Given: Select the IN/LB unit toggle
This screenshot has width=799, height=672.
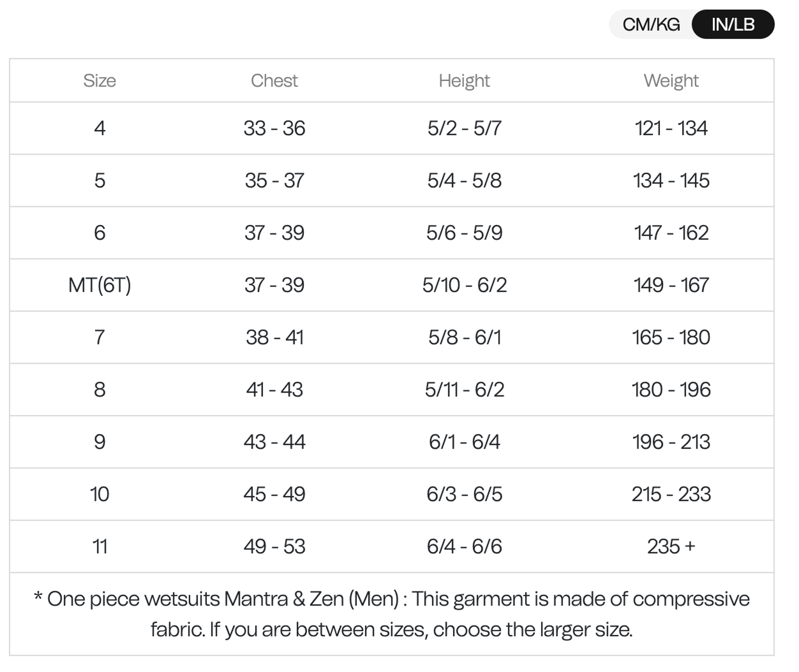Looking at the screenshot, I should [x=733, y=25].
